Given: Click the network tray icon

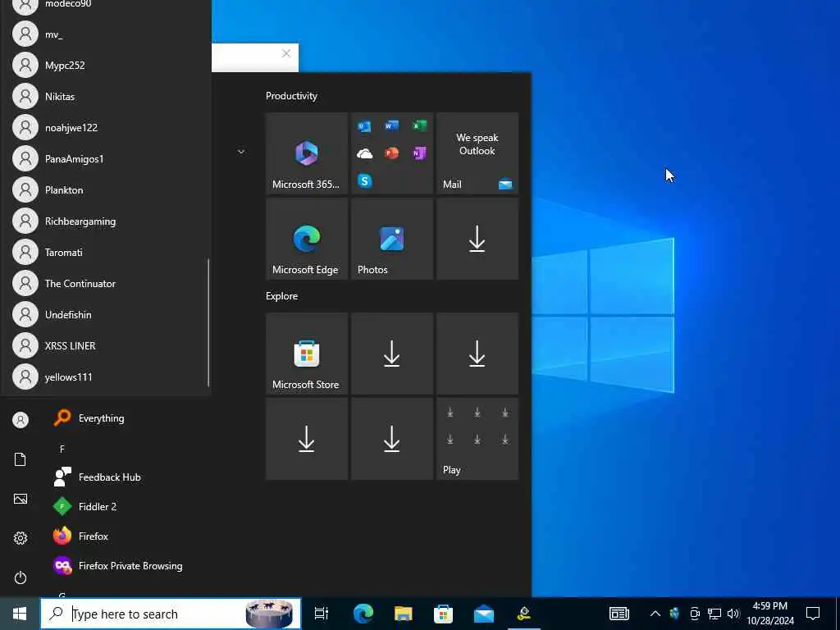Looking at the screenshot, I should click(x=714, y=614).
